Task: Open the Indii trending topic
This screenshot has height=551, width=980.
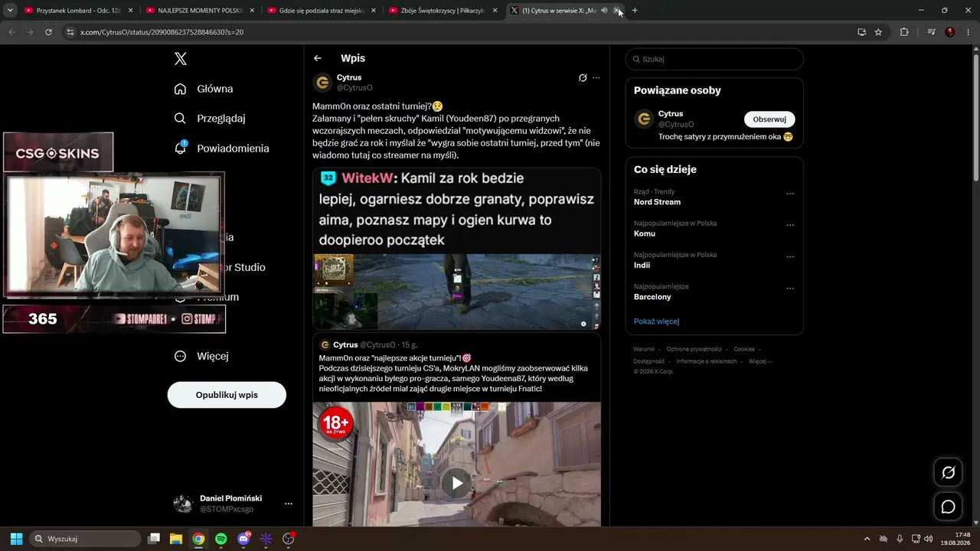Action: (642, 266)
